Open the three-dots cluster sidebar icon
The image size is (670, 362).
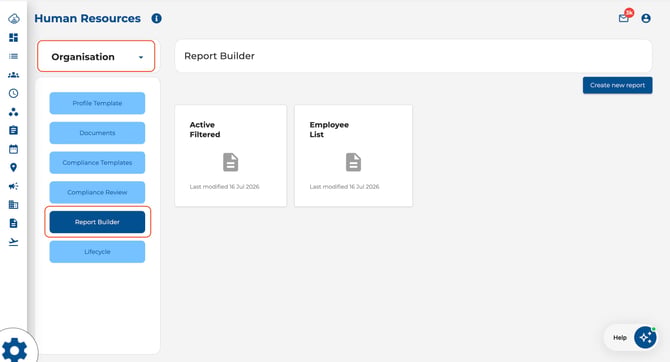14,112
